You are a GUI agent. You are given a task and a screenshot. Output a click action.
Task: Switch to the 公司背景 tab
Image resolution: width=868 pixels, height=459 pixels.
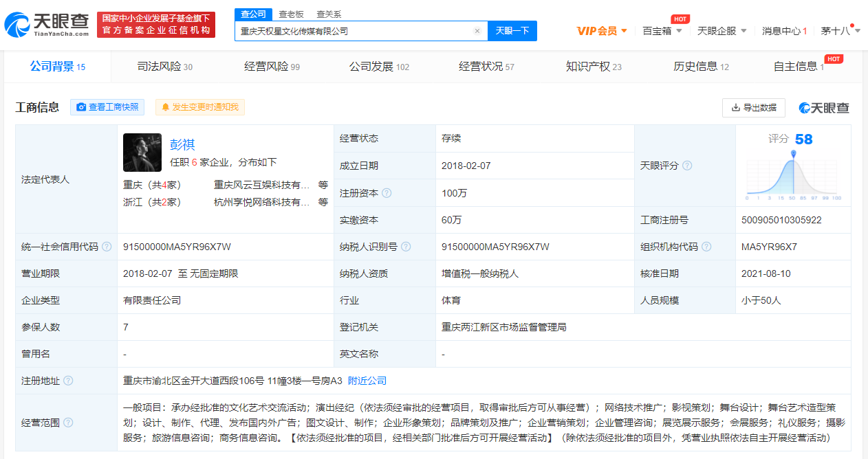(58, 67)
